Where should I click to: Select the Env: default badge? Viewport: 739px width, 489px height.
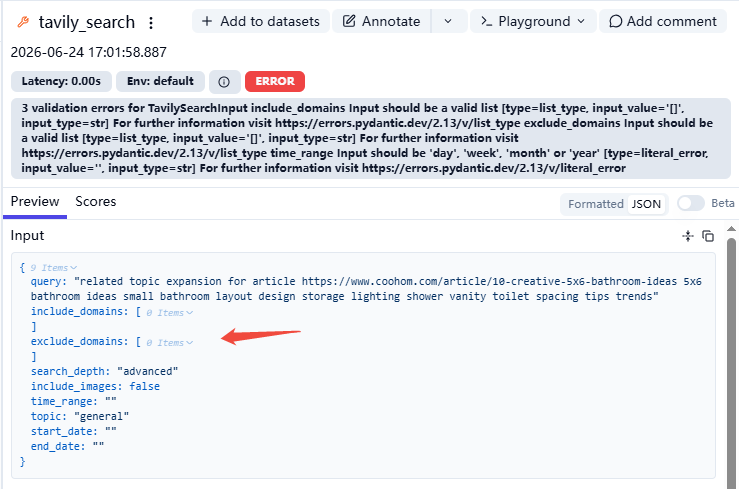pyautogui.click(x=160, y=81)
